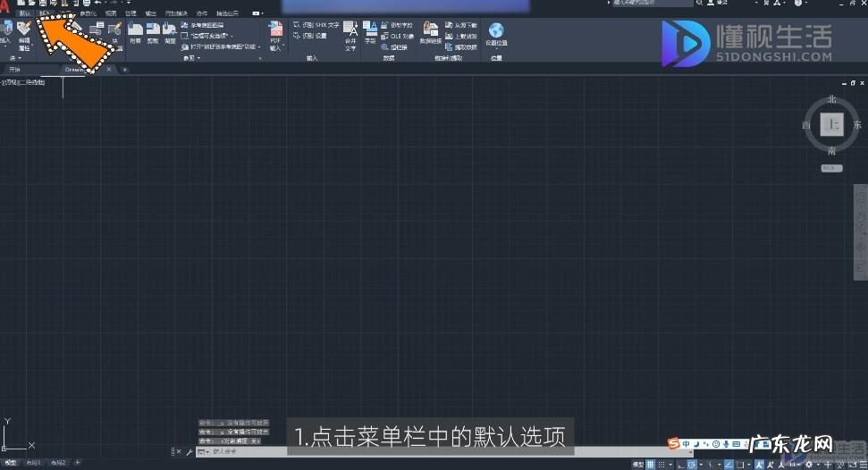The height and width of the screenshot is (470, 868).
Task: Open the 参数化 ribbon tab
Action: pos(88,13)
